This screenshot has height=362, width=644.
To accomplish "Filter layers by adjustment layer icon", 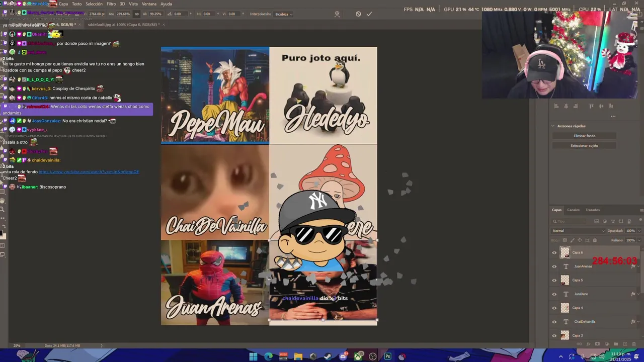I will (x=605, y=221).
